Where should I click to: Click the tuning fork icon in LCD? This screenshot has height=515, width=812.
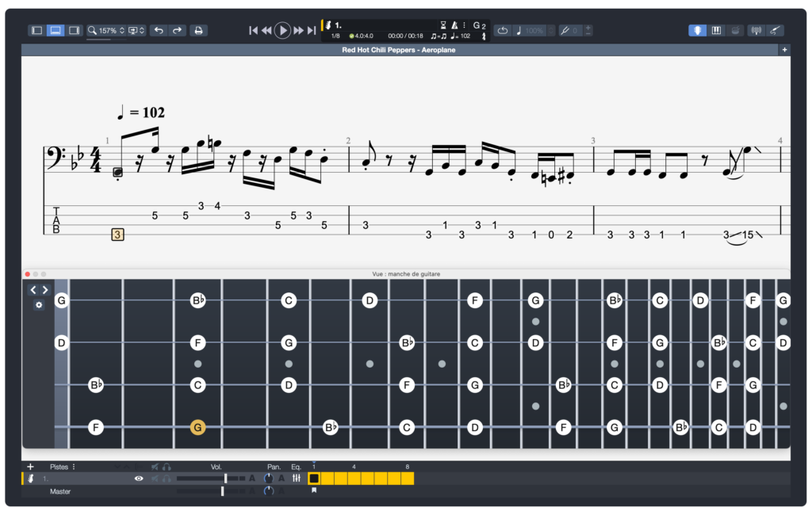pos(485,36)
